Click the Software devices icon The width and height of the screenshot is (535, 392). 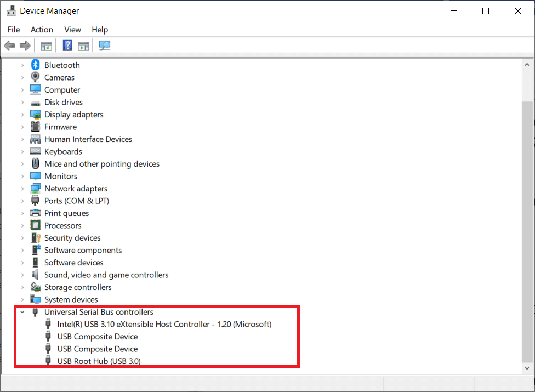tap(35, 263)
